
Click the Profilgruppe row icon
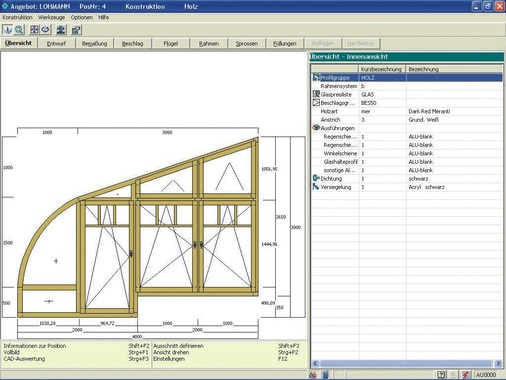click(316, 77)
